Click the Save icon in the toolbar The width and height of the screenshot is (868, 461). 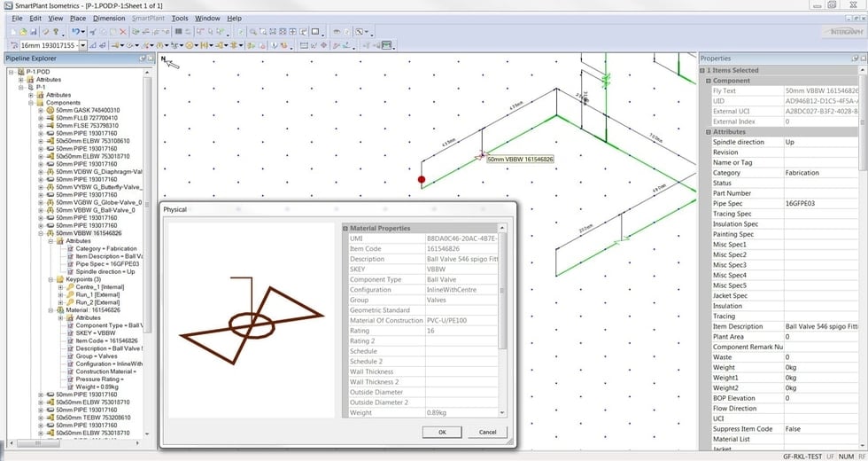35,31
